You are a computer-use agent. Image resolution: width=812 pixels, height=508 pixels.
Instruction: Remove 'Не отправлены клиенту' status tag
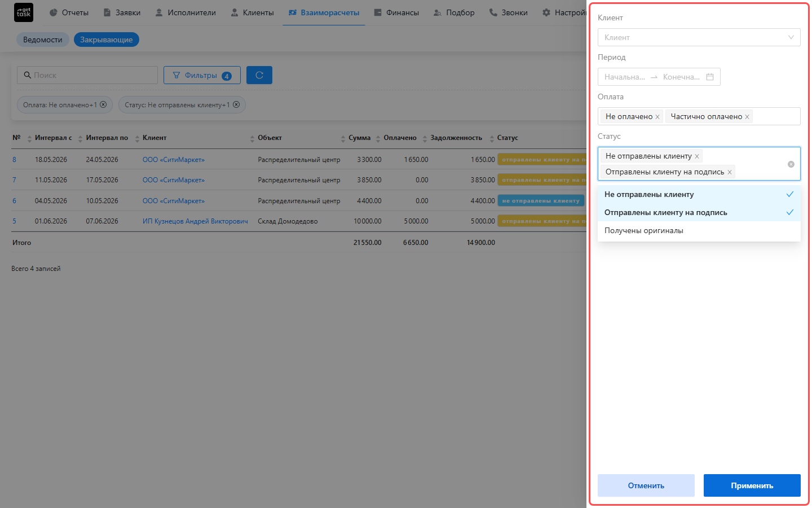(697, 156)
